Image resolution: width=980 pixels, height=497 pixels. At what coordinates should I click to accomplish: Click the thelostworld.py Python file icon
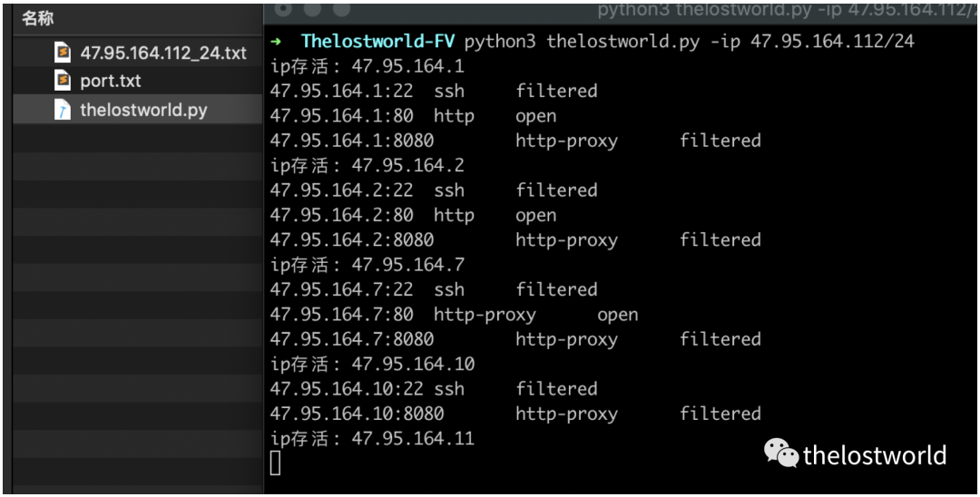coord(63,110)
